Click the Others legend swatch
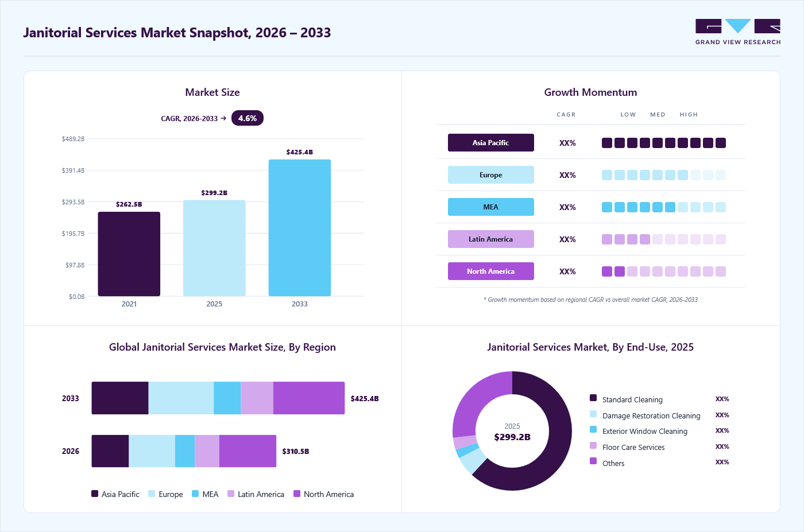Screen dimensions: 804x532 click(593, 461)
